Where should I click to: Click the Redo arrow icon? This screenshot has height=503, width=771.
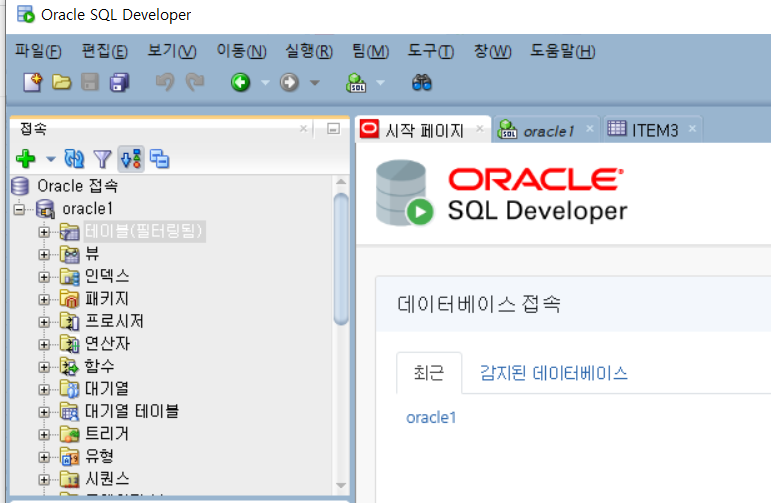click(x=195, y=82)
